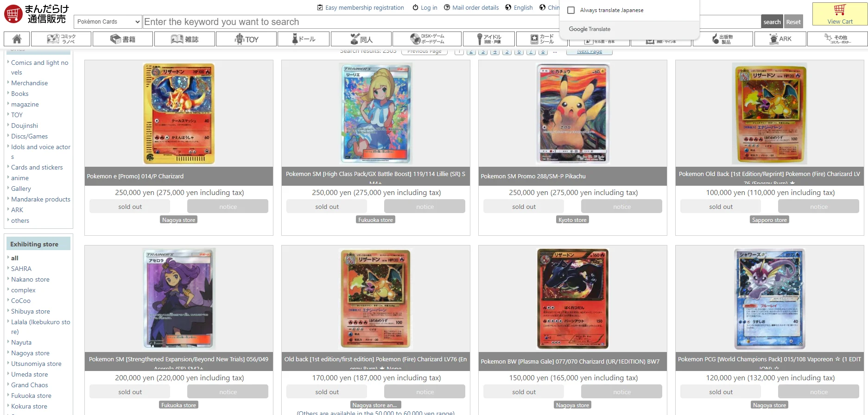
Task: Filter by Kokura store in sidebar
Action: click(x=29, y=406)
